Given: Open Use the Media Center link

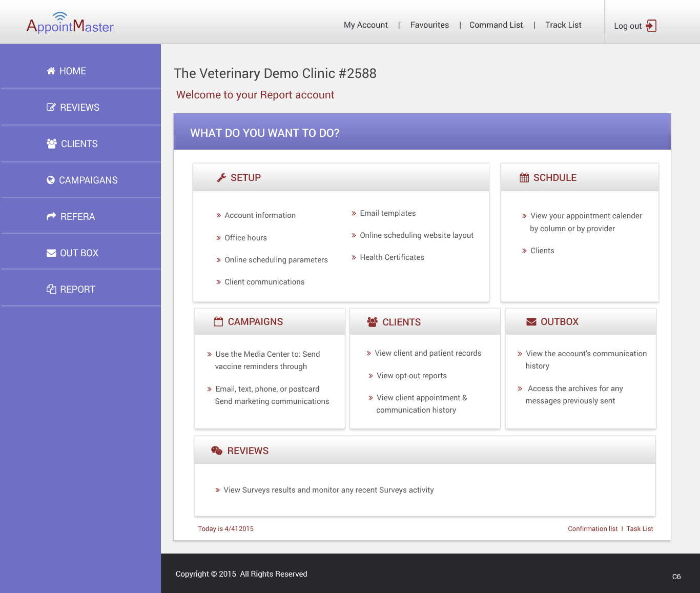Looking at the screenshot, I should click(x=267, y=360).
